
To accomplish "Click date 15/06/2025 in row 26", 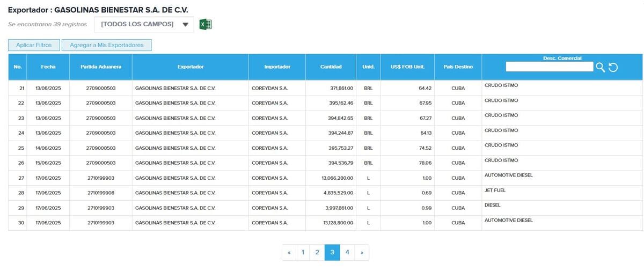I will [48, 163].
